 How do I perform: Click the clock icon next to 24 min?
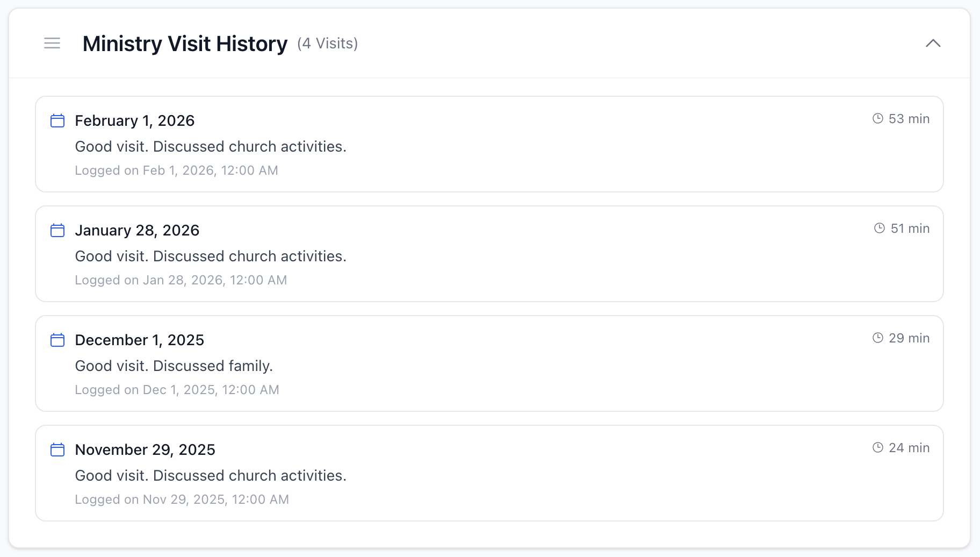[877, 447]
